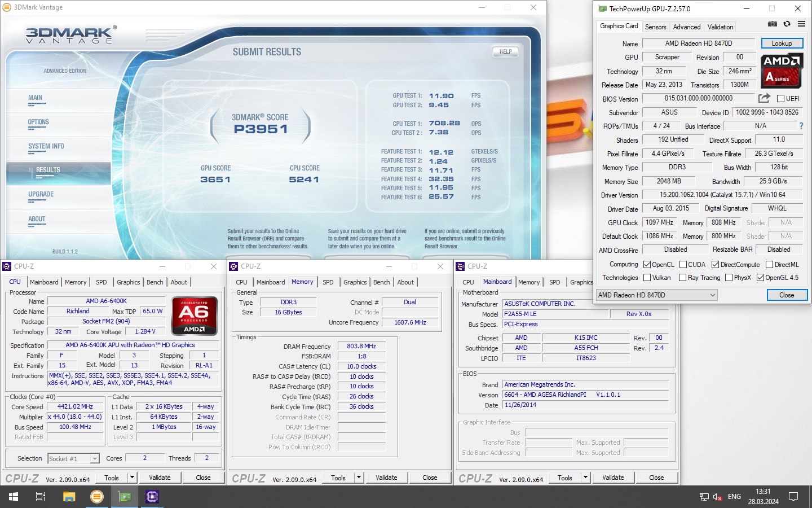Switch to the GPU-Z Sensors tab
Viewport: 812px width, 508px height.
click(x=655, y=27)
